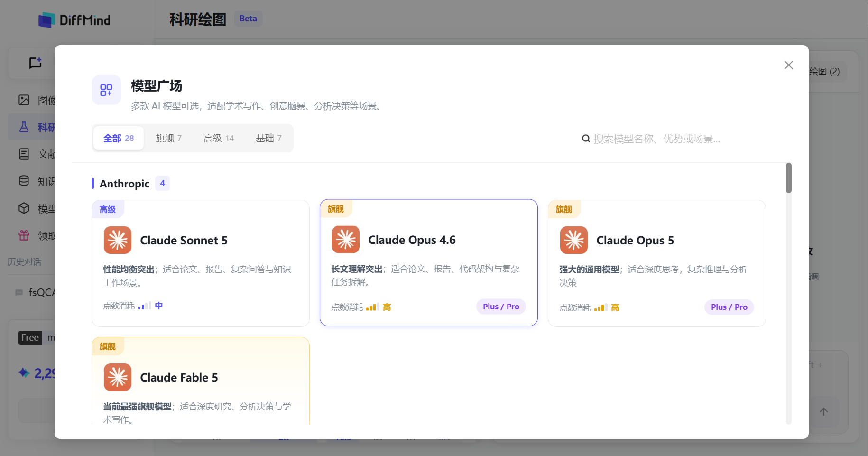Click the 模型广场 grid icon
Viewport: 868px width, 456px height.
click(x=106, y=90)
